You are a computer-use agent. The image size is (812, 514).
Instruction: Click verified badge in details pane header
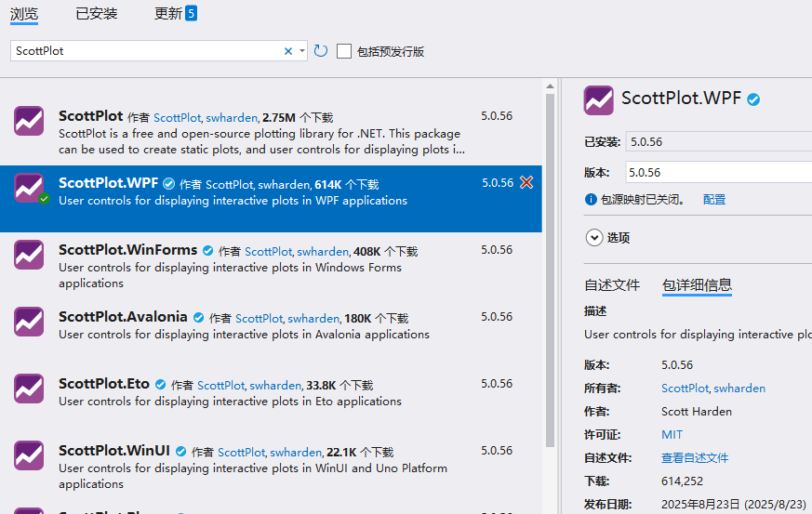(x=753, y=99)
